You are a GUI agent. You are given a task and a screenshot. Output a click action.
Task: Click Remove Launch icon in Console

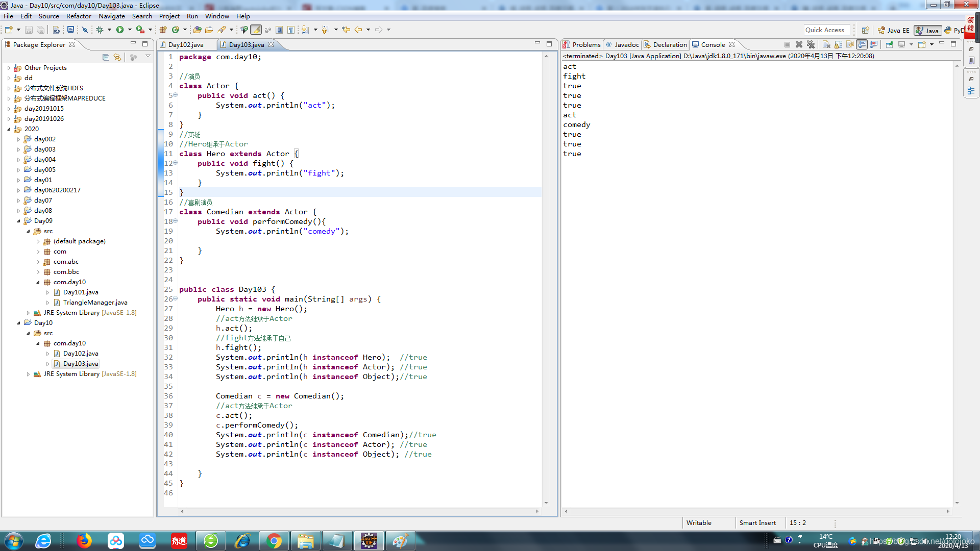pos(799,44)
